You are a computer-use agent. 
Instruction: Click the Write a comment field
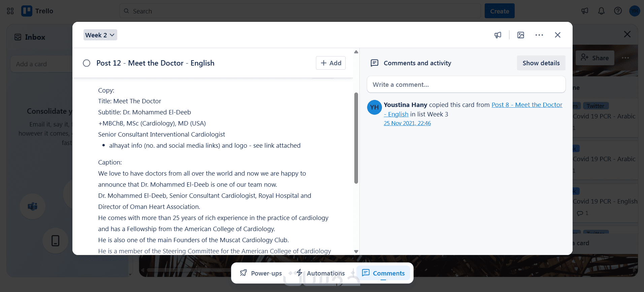466,85
